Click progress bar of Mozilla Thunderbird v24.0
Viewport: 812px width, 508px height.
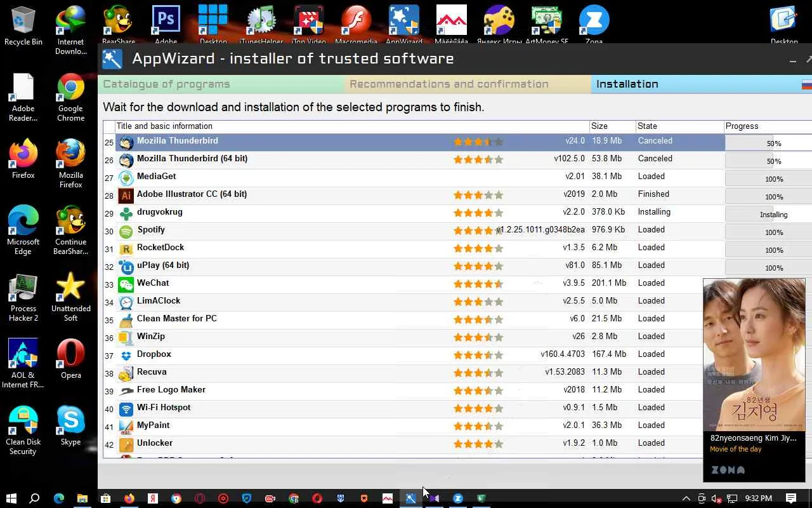tap(769, 143)
